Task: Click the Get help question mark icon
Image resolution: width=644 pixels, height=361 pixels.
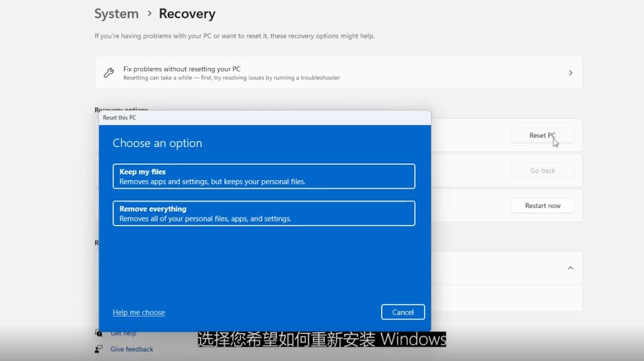Action: point(100,334)
